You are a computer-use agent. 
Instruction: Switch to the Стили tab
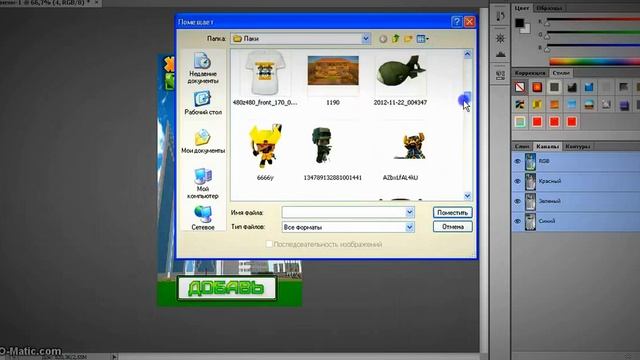point(561,73)
